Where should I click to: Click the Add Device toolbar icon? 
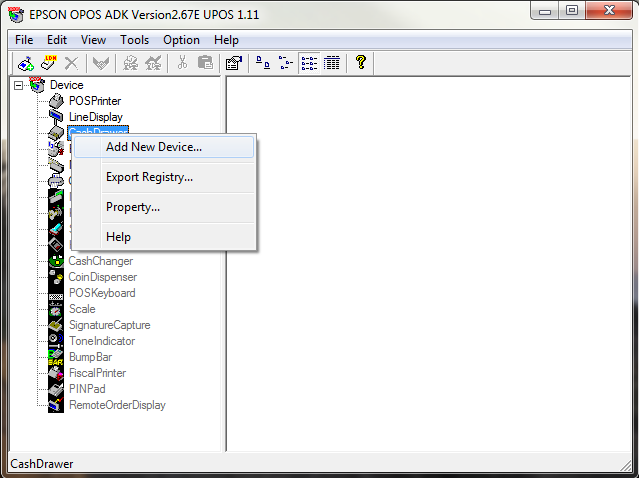[26, 62]
